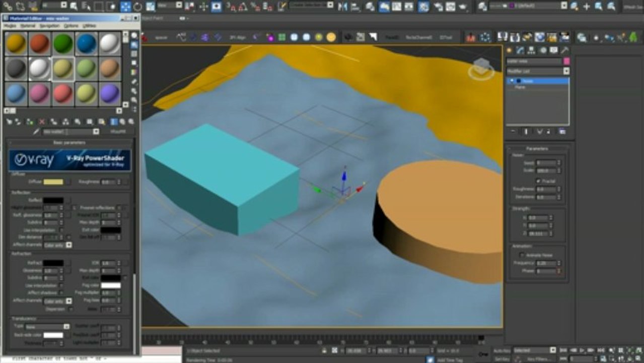Click the refraction IOR value field
The height and width of the screenshot is (363, 644).
108,263
